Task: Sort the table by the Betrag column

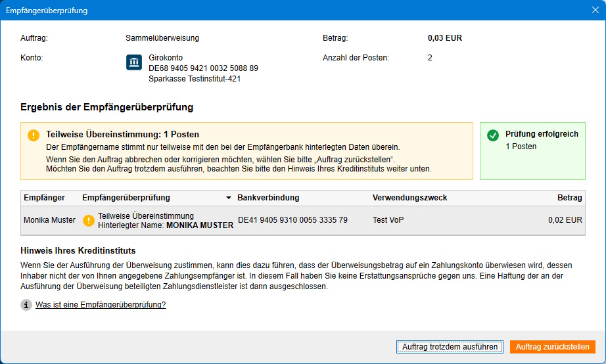Action: (569, 198)
